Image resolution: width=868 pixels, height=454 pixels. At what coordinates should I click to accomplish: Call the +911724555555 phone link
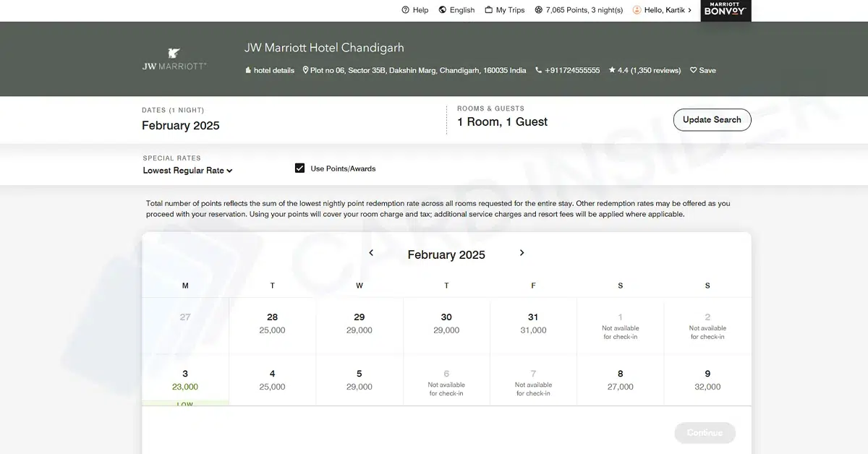567,70
